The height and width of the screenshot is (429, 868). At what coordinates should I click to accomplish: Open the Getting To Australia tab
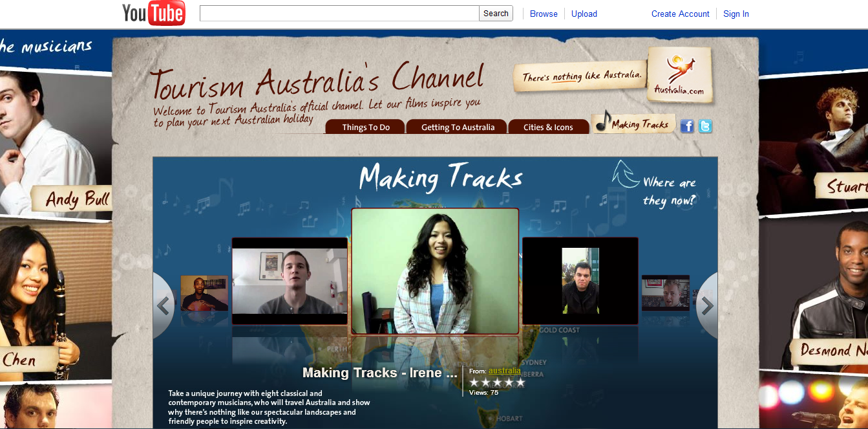click(x=458, y=127)
